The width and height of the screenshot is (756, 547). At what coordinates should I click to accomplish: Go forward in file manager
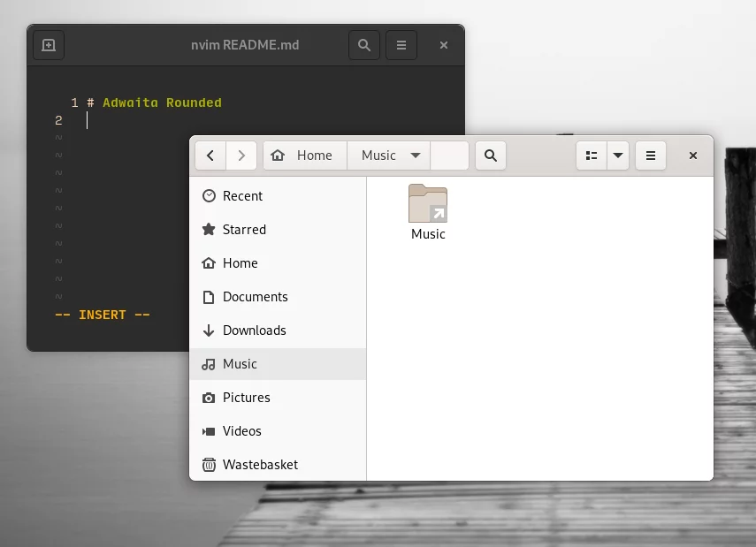[241, 156]
